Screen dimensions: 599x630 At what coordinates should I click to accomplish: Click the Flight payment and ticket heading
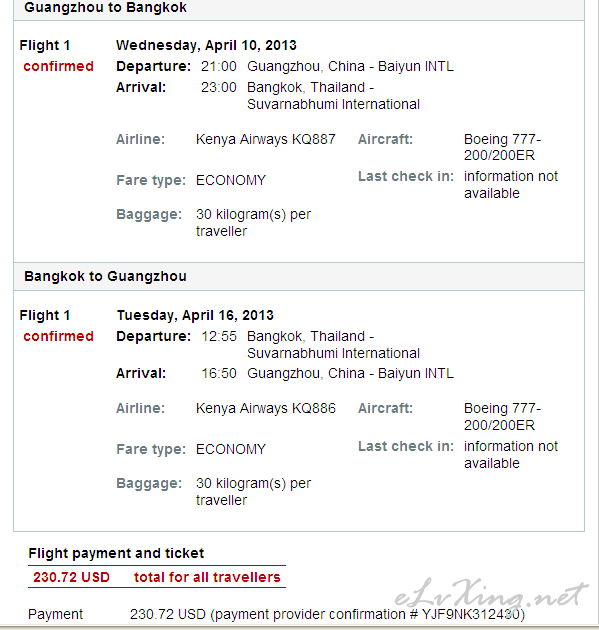[116, 554]
